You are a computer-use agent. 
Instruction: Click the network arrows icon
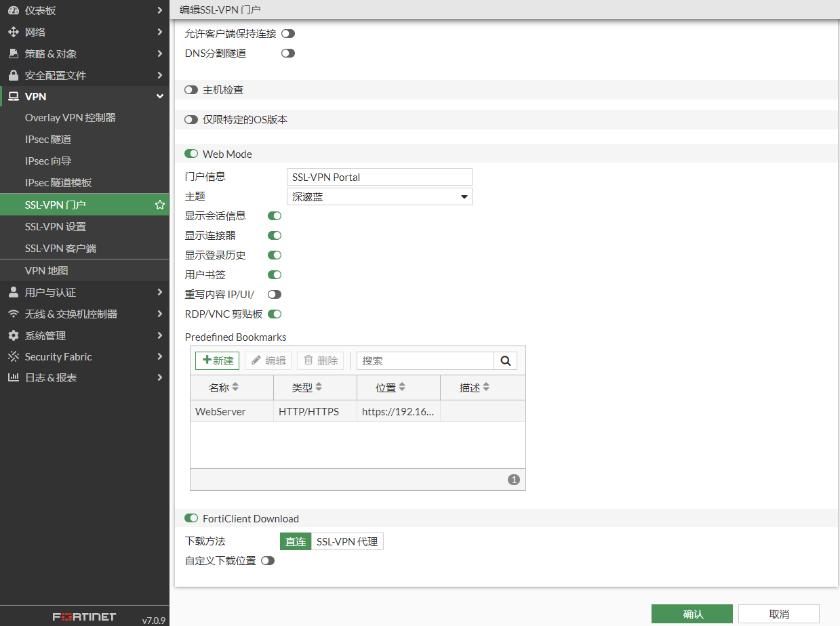[13, 32]
